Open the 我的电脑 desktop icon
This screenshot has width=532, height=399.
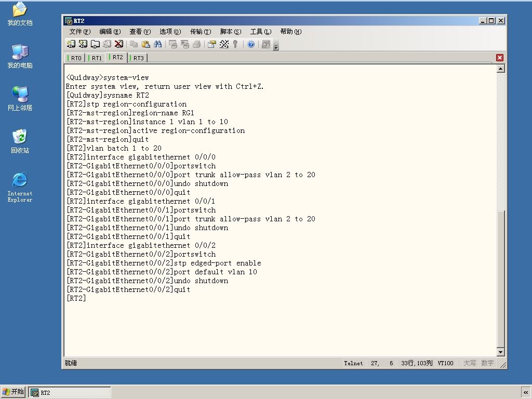(20, 56)
